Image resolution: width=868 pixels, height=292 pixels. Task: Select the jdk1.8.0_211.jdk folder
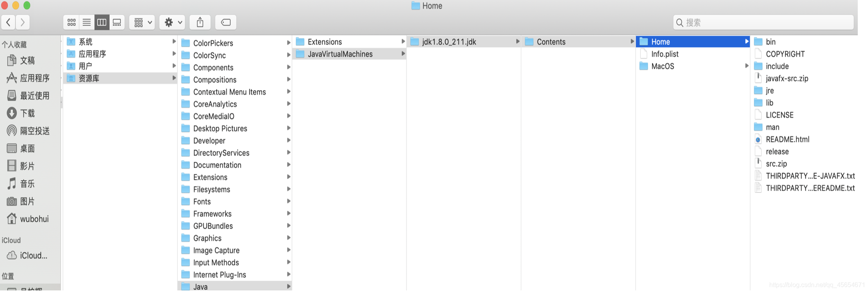(464, 42)
